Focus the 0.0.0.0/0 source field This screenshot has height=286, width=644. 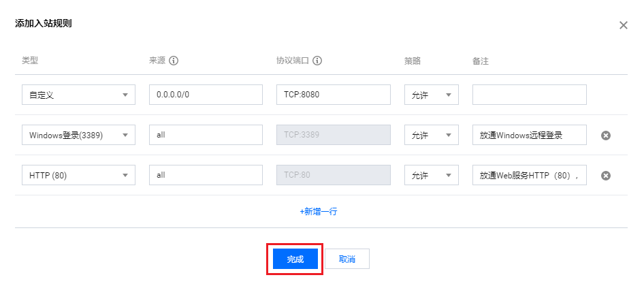click(x=206, y=95)
